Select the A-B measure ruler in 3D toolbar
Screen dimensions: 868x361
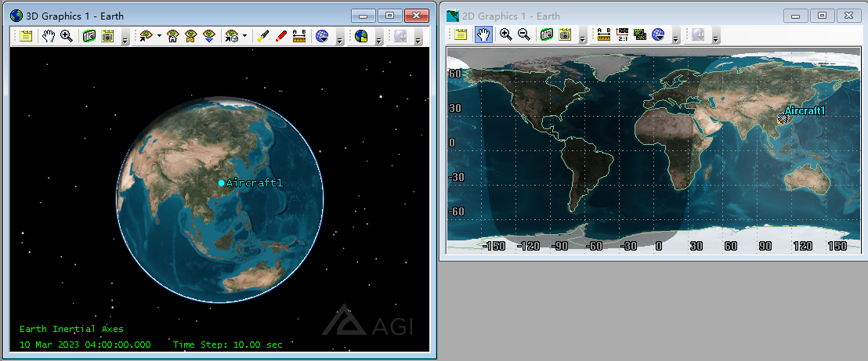(299, 37)
